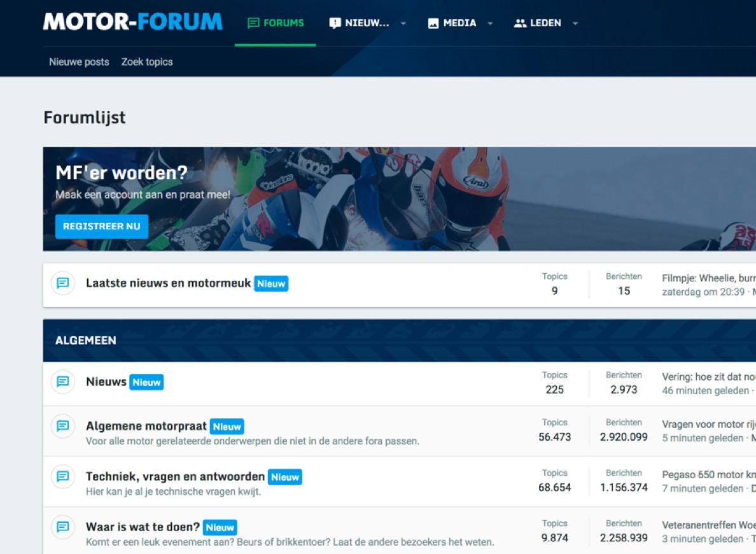Open latest post Vering: hoe zit dat
The width and height of the screenshot is (756, 554).
pyautogui.click(x=708, y=376)
